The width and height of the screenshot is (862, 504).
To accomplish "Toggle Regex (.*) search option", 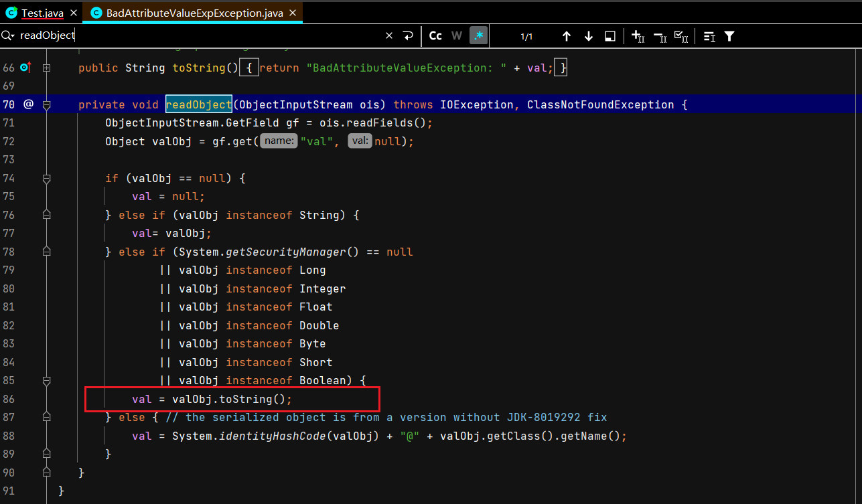I will [x=478, y=36].
